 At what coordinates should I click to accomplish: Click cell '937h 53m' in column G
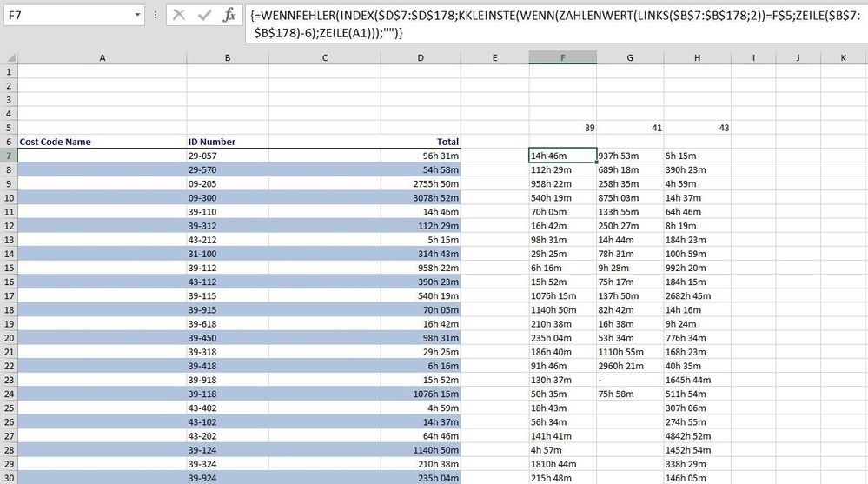click(630, 156)
